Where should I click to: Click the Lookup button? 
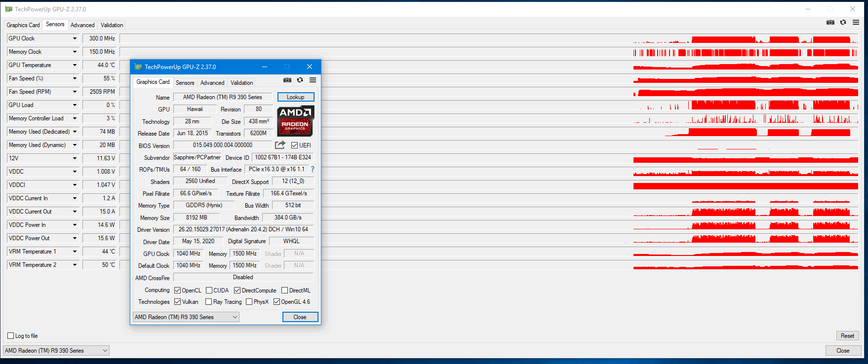[296, 97]
